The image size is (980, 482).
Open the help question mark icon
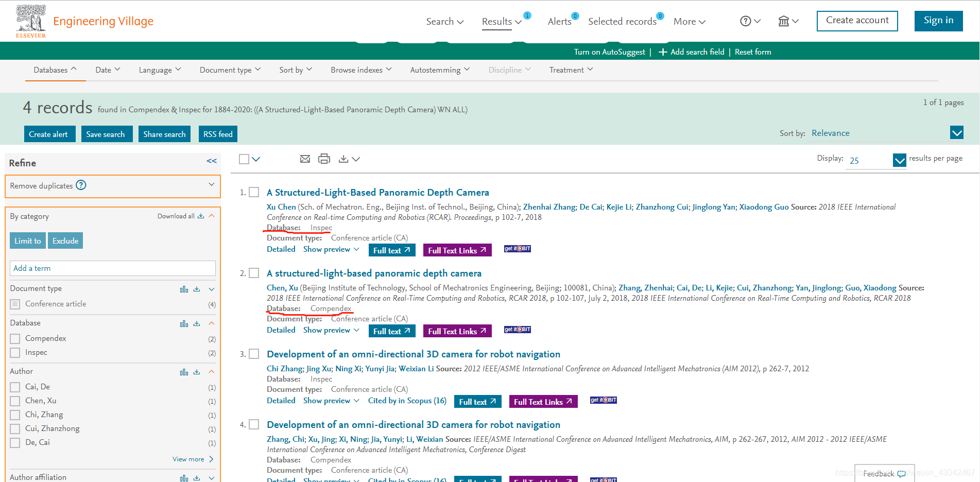pyautogui.click(x=745, y=21)
